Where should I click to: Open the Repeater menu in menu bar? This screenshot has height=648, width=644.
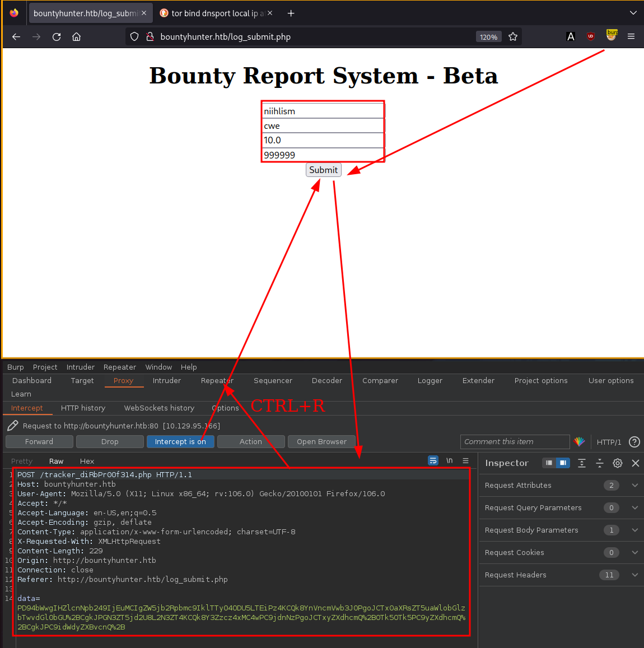click(120, 367)
